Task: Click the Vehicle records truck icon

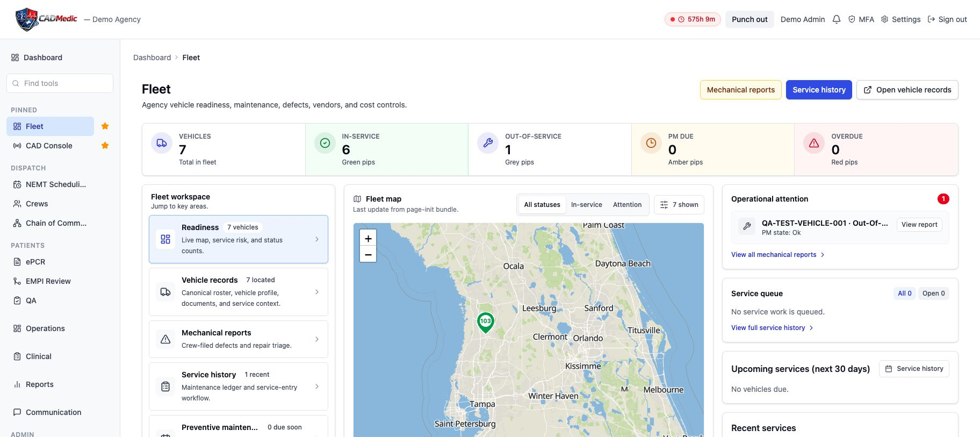Action: coord(165,292)
